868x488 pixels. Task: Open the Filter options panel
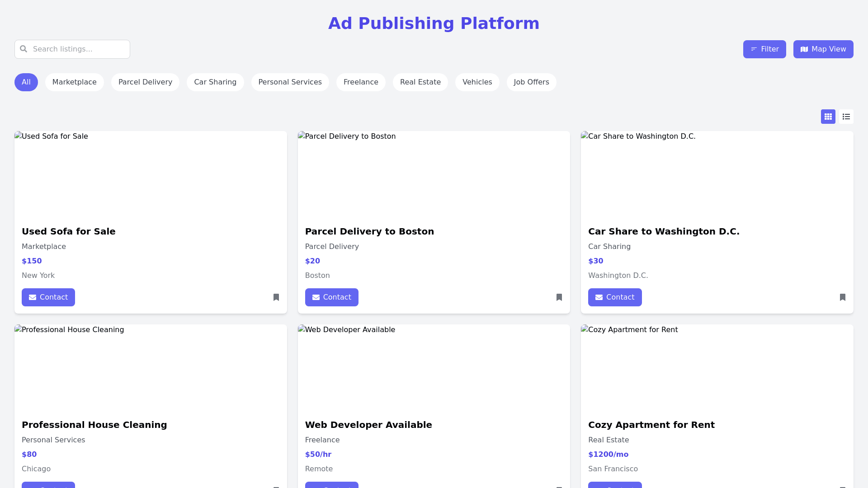[764, 49]
